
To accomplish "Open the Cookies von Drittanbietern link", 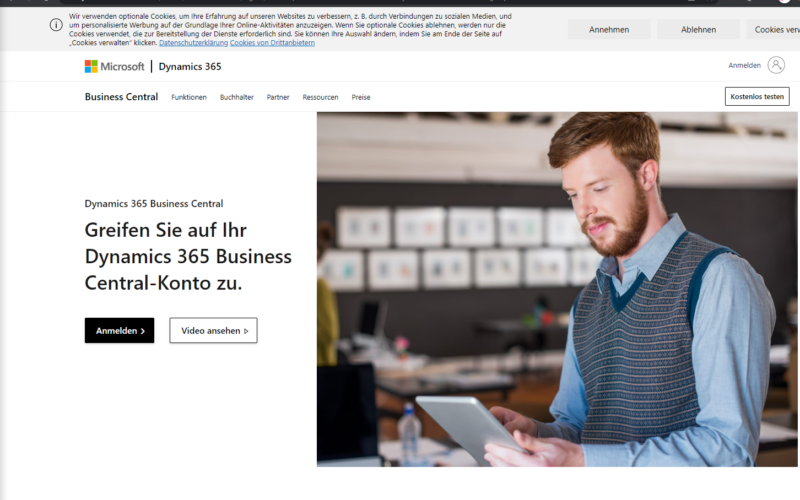I will (272, 43).
